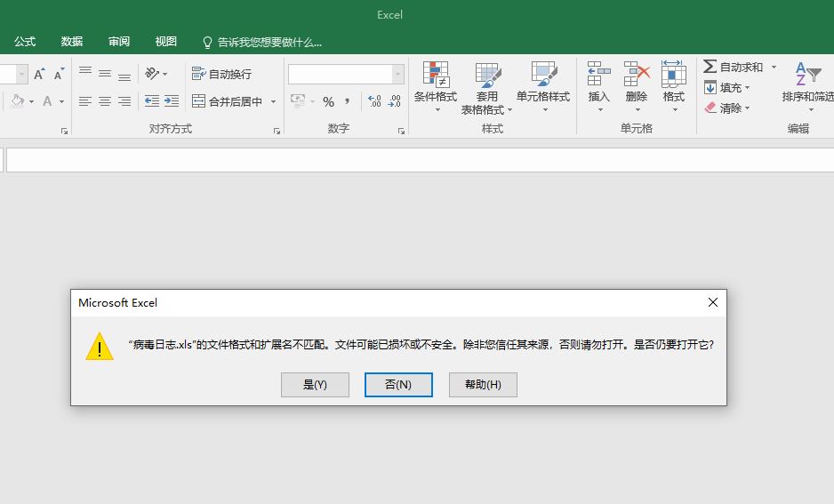
Task: Click 是(Y) to open the file
Action: tap(315, 384)
